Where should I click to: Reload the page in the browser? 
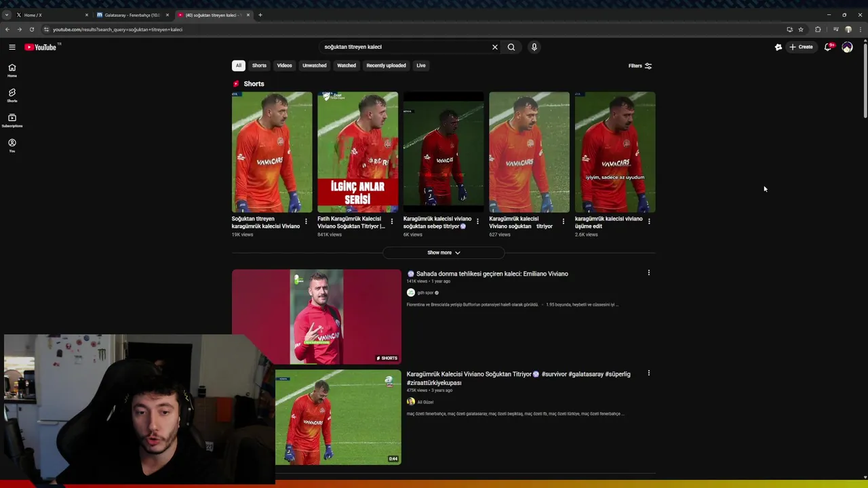[32, 29]
